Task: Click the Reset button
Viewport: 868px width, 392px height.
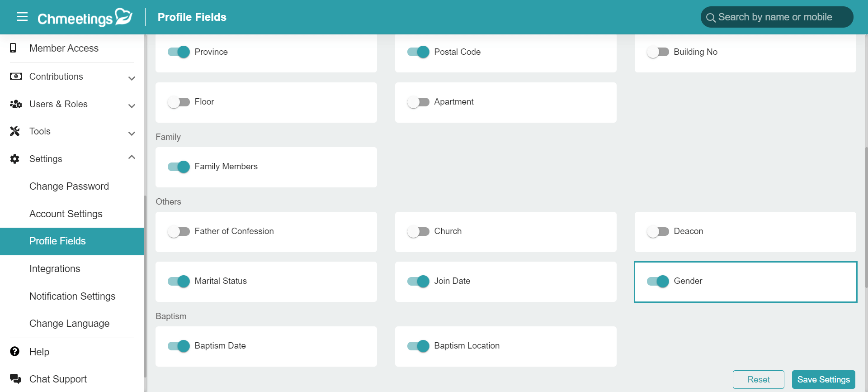Action: click(758, 379)
